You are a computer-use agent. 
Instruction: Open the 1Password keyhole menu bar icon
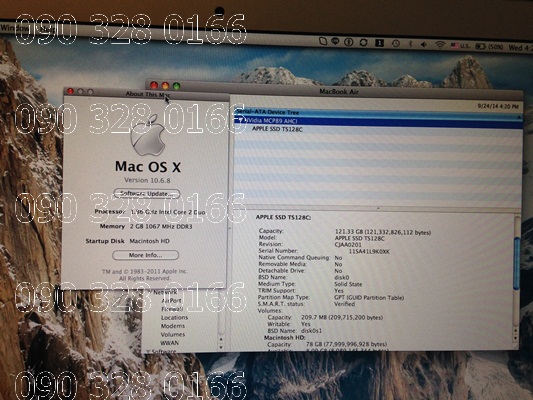pyautogui.click(x=348, y=42)
